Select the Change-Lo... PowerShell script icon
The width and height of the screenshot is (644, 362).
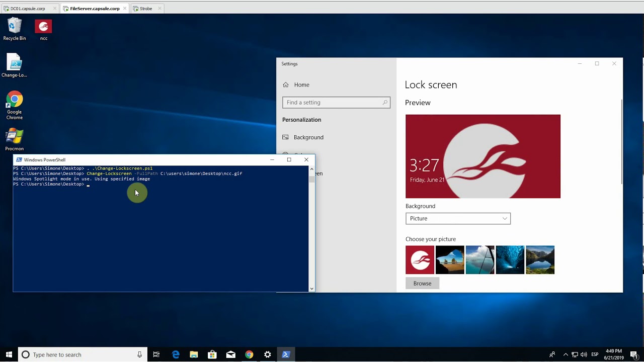(15, 65)
